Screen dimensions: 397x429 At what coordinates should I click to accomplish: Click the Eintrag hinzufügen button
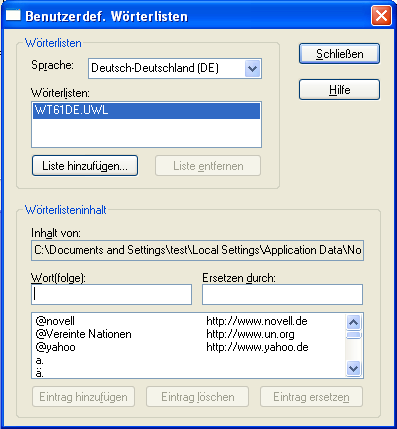pos(83,397)
